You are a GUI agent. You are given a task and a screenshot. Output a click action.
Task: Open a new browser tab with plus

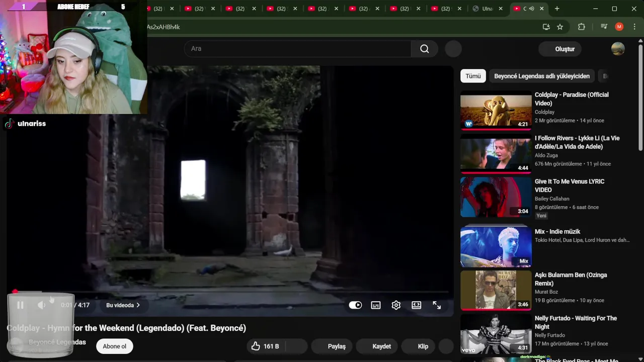(x=557, y=9)
